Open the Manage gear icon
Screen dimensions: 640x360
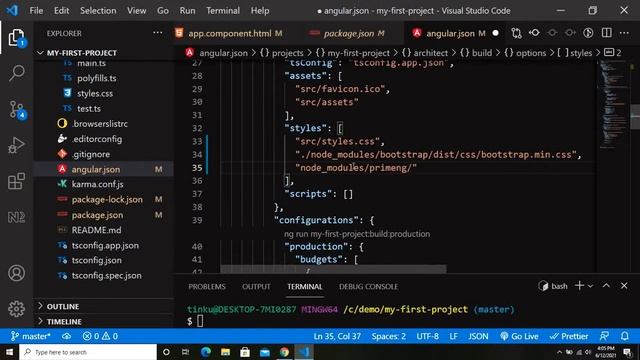[16, 309]
